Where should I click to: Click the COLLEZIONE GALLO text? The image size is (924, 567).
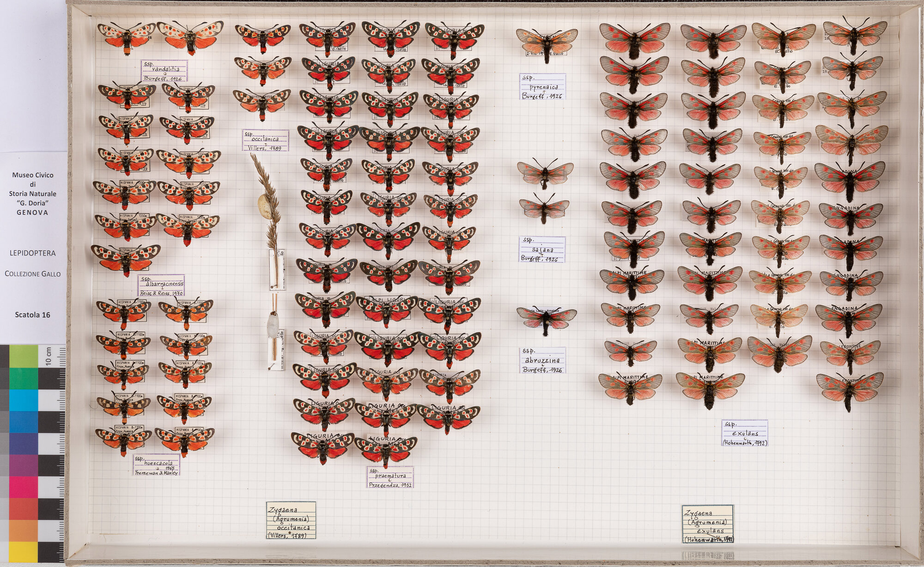(x=32, y=274)
